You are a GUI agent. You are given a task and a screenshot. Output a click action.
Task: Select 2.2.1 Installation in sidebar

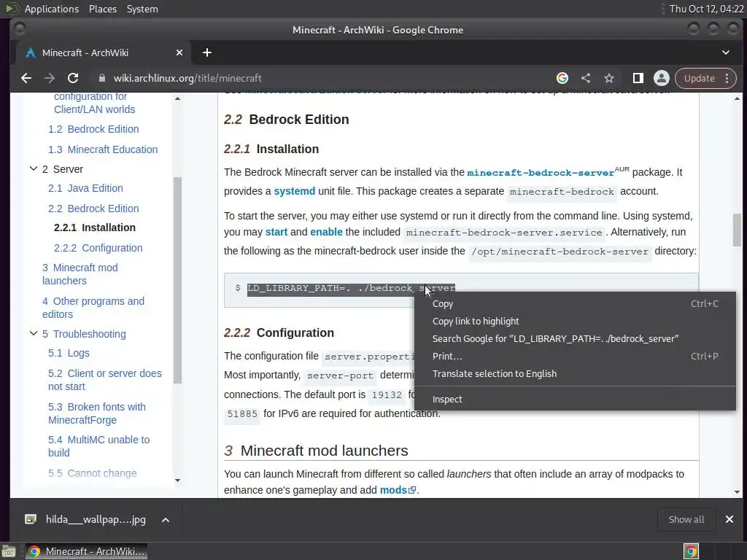95,227
